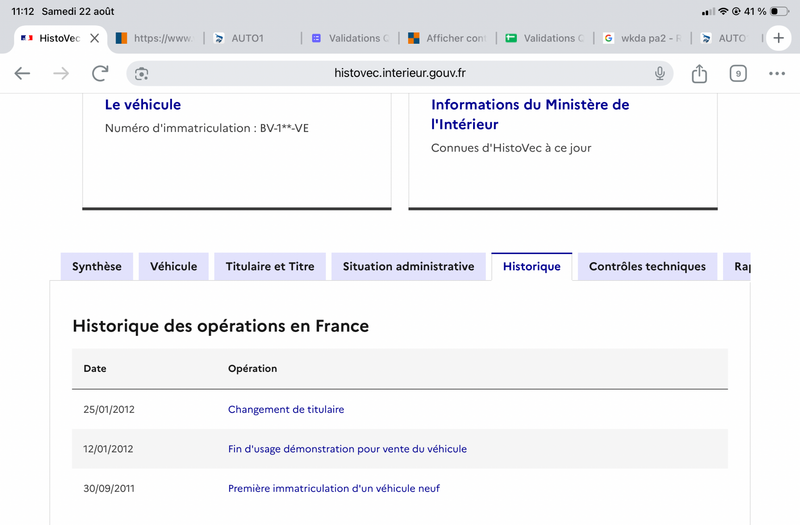This screenshot has height=525, width=800.
Task: Click the histovec.interieur.gouv.fr address field
Action: tap(400, 73)
